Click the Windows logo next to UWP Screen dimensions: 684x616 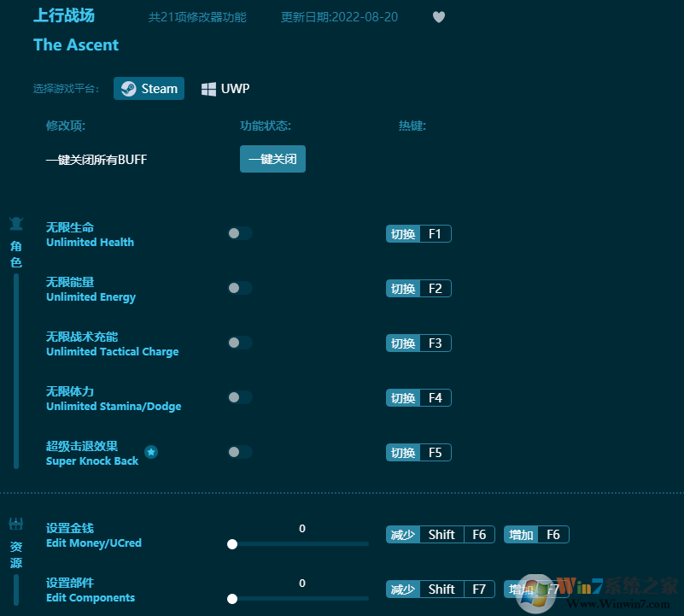click(x=208, y=88)
